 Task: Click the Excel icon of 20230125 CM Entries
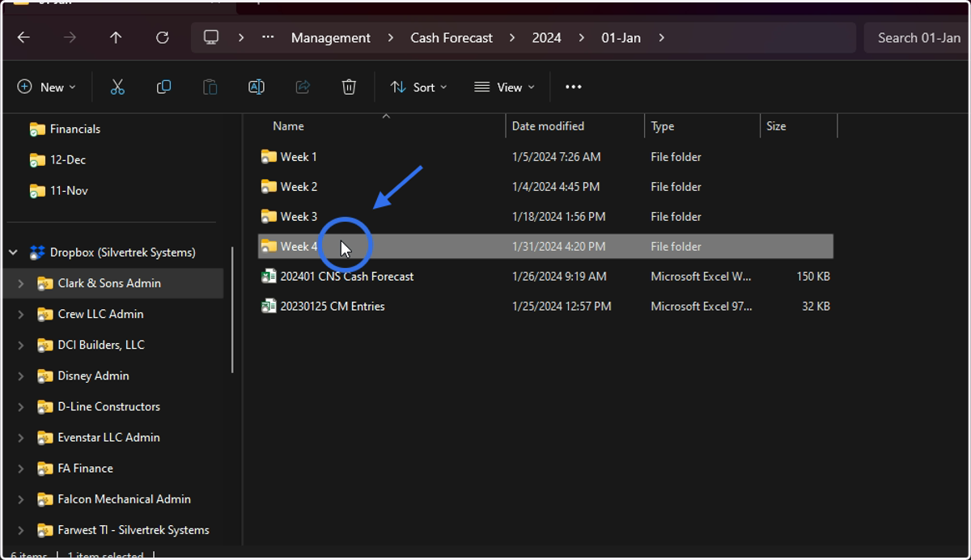[x=269, y=307]
